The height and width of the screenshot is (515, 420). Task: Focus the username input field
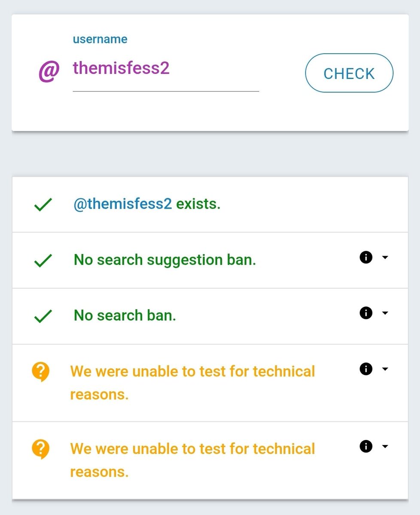(x=165, y=69)
